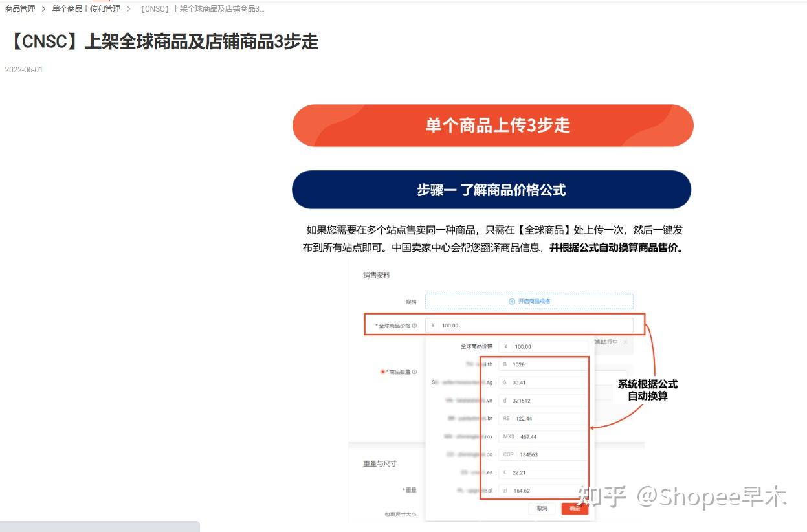
Task: Click the 规格 field label
Action: pyautogui.click(x=411, y=302)
